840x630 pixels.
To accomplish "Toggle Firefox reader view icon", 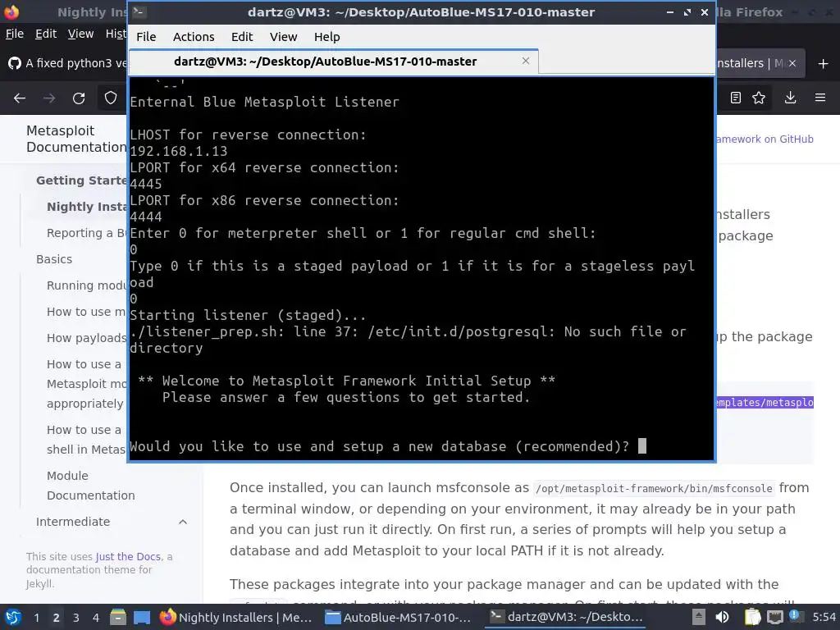I will 736,98.
